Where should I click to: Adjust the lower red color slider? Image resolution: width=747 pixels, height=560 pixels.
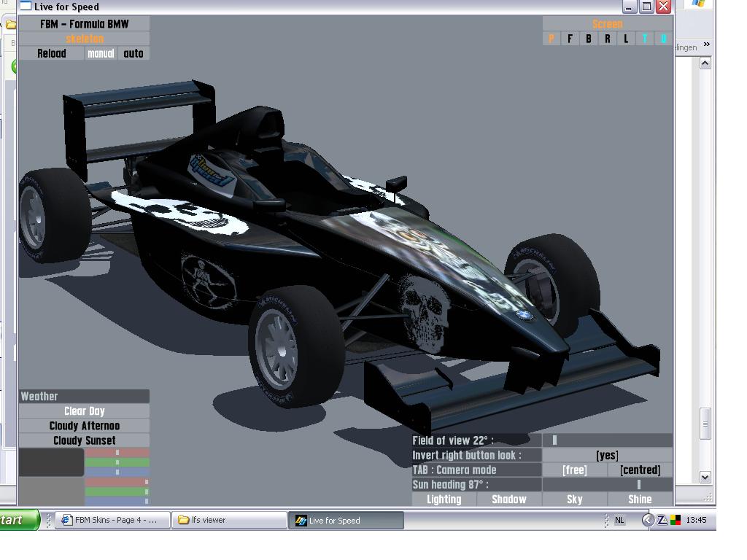(x=117, y=482)
